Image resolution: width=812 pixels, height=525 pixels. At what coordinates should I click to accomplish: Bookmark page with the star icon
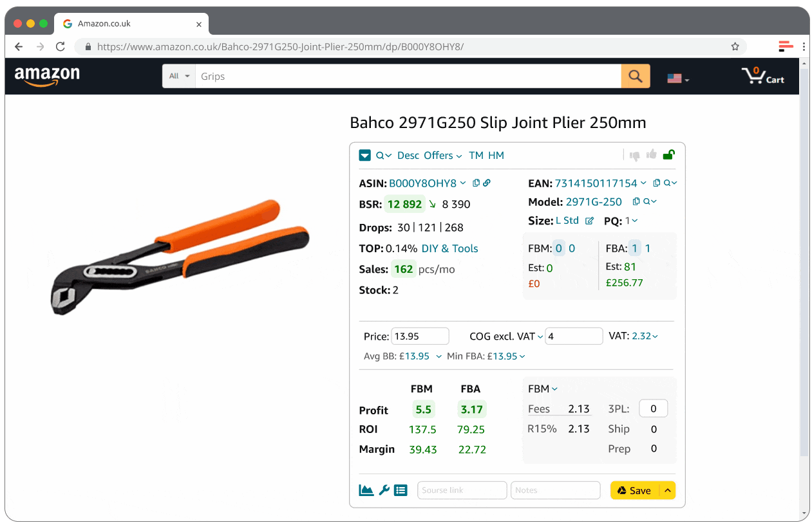tap(735, 46)
